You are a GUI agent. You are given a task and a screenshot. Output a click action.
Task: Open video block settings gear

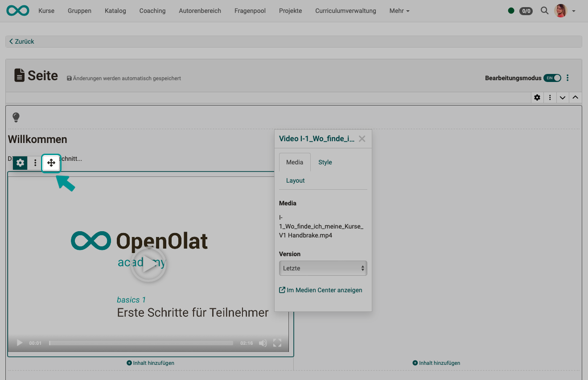point(20,163)
